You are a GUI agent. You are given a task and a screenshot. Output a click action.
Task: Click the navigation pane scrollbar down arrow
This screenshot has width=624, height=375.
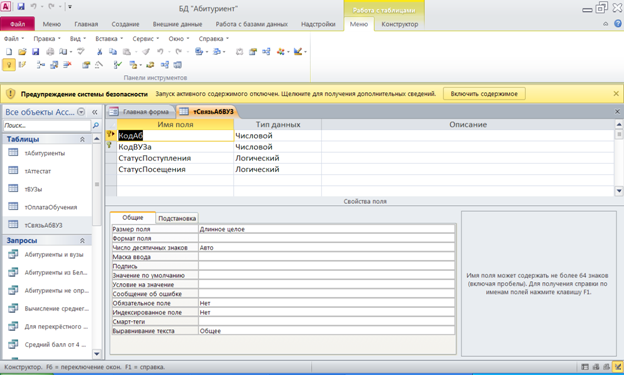(96, 354)
